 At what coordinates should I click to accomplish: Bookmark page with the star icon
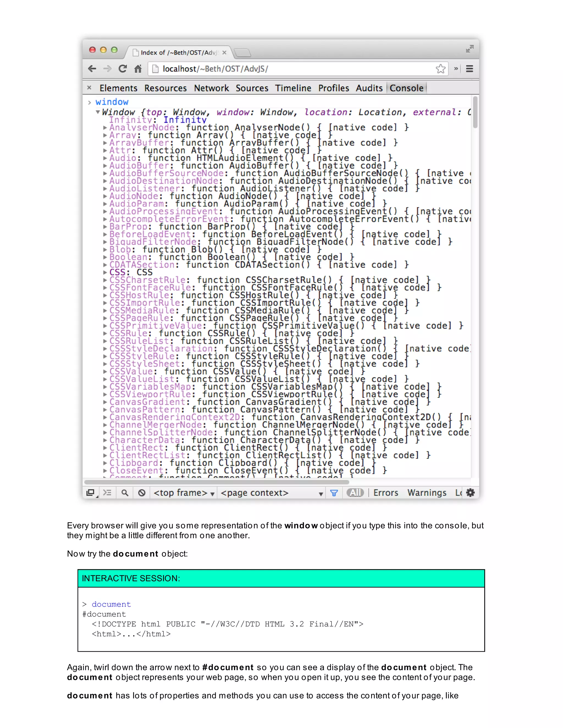[440, 69]
